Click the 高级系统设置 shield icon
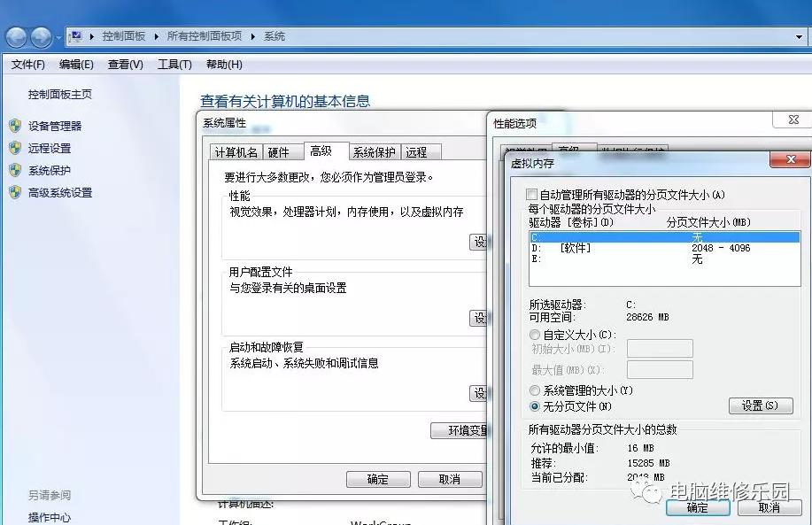 click(16, 191)
